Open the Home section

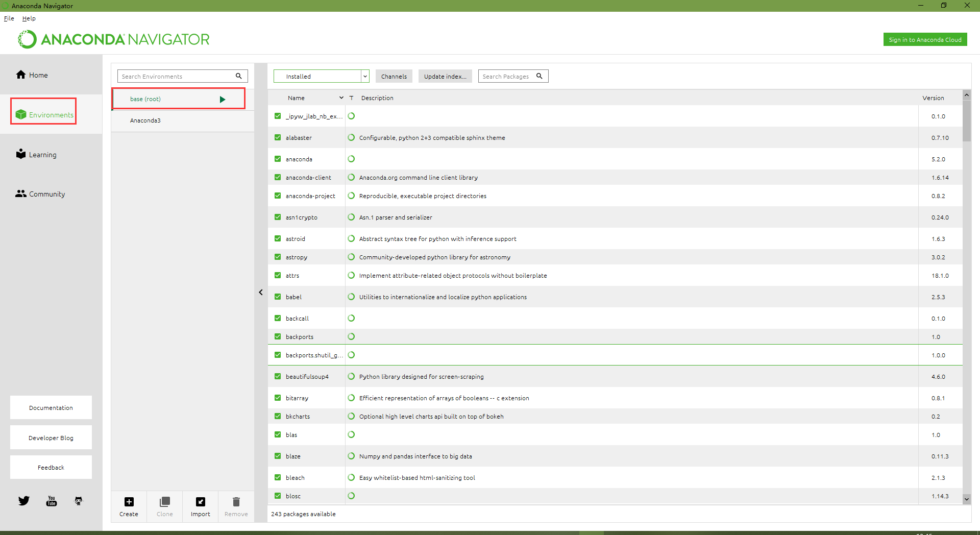32,75
